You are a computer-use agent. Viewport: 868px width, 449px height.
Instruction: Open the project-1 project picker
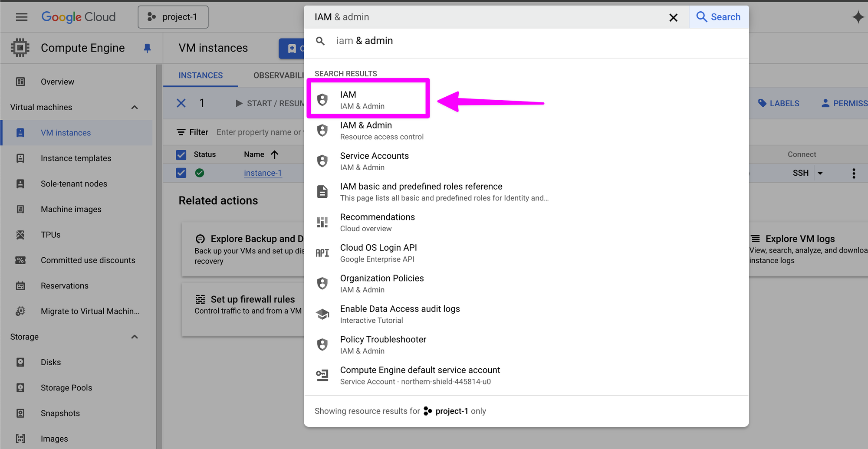(x=173, y=17)
